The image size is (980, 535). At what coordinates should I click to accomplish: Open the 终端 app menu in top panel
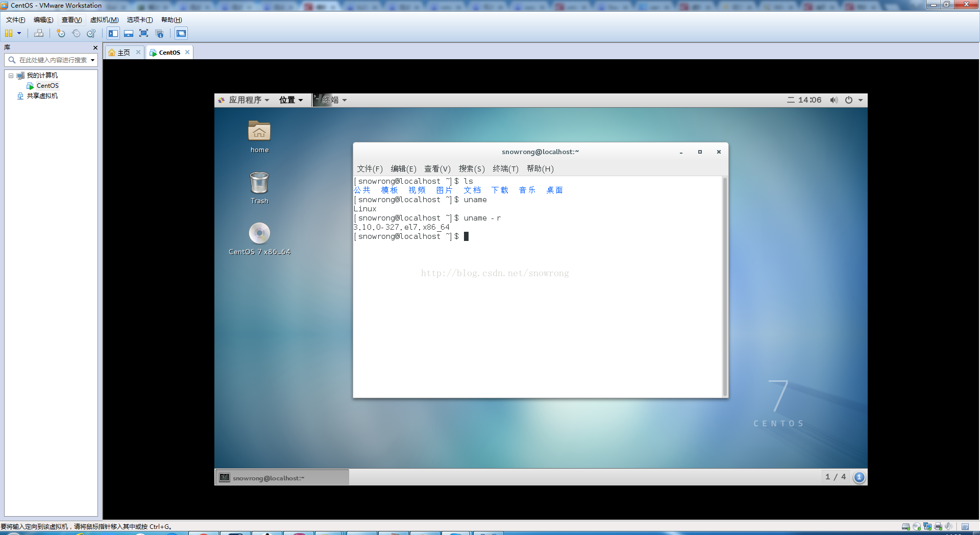[330, 100]
